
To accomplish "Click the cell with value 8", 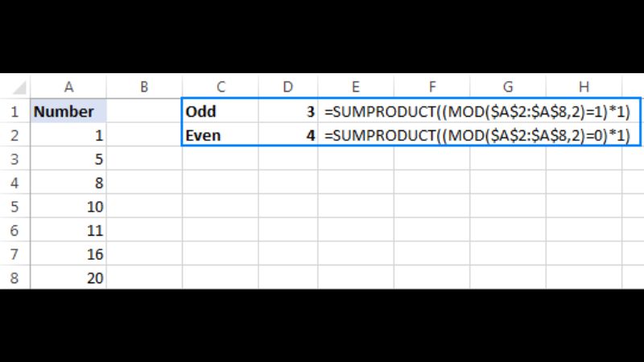I will [x=68, y=183].
